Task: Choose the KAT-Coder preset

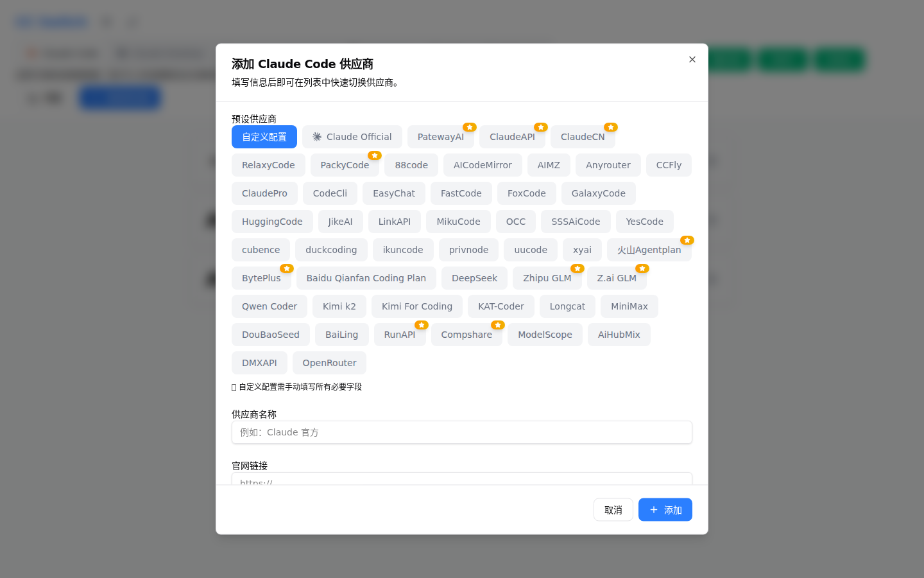Action: (501, 306)
